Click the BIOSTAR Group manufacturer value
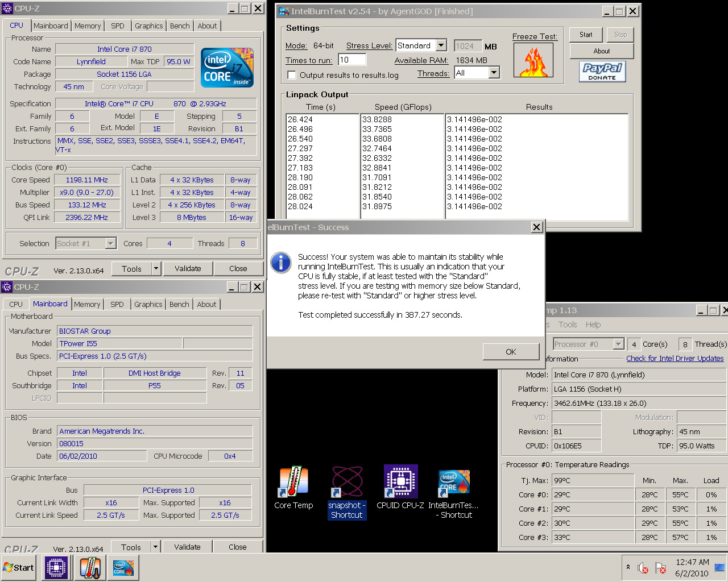The height and width of the screenshot is (582, 728). [x=155, y=331]
